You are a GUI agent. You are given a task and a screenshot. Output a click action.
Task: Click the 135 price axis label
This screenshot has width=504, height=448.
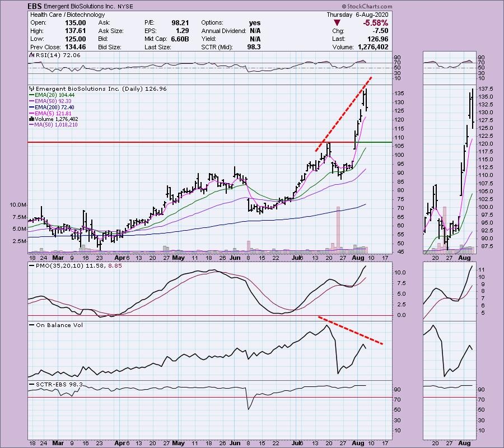point(399,94)
